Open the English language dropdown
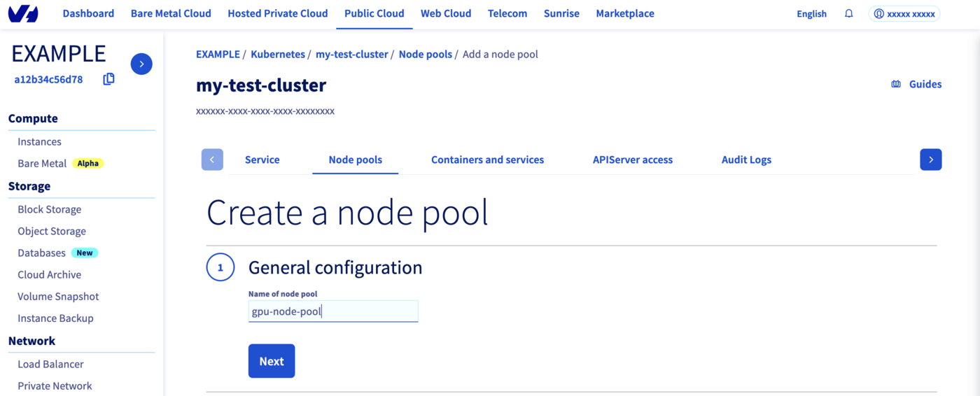 pos(811,13)
